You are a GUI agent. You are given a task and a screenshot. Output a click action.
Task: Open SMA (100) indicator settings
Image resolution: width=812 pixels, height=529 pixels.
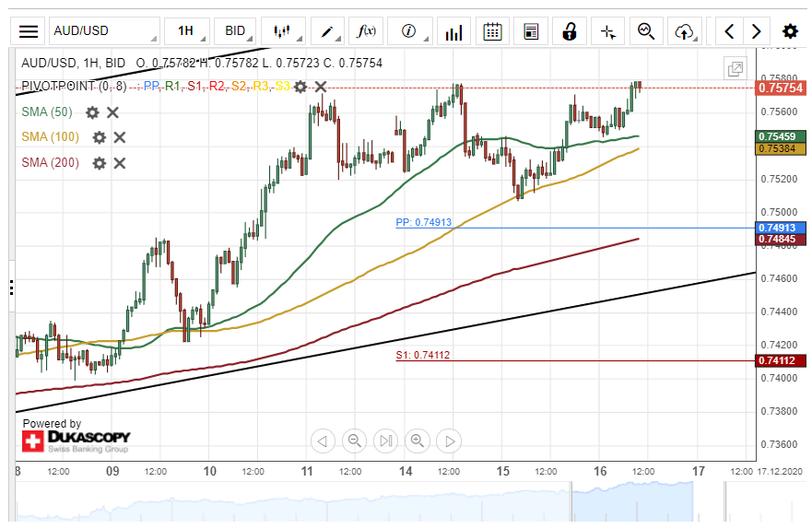pos(99,137)
